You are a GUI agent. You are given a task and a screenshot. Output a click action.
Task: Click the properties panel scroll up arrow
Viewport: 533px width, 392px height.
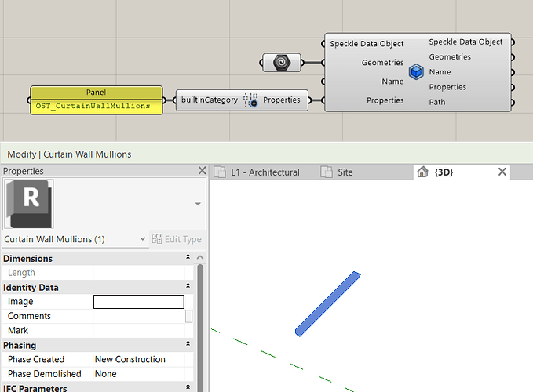pos(200,258)
